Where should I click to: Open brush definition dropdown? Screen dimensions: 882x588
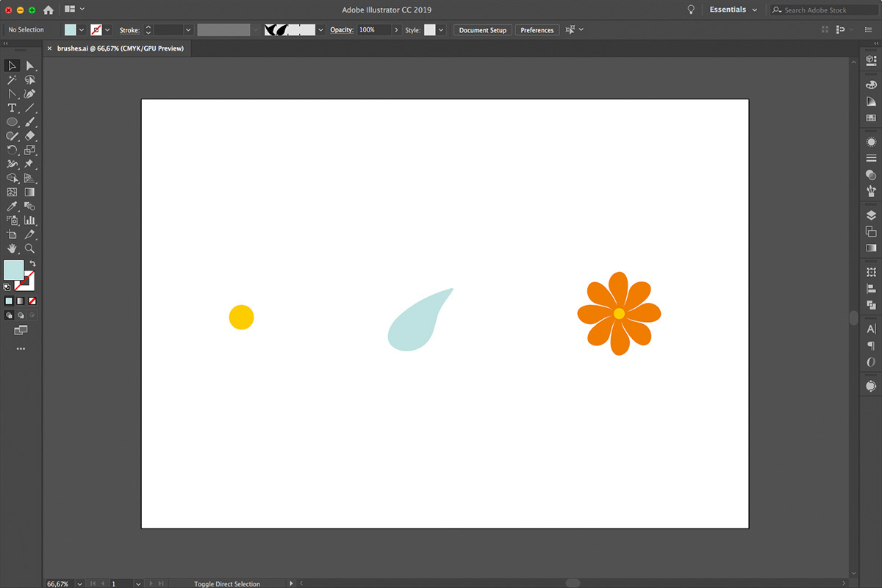click(320, 30)
